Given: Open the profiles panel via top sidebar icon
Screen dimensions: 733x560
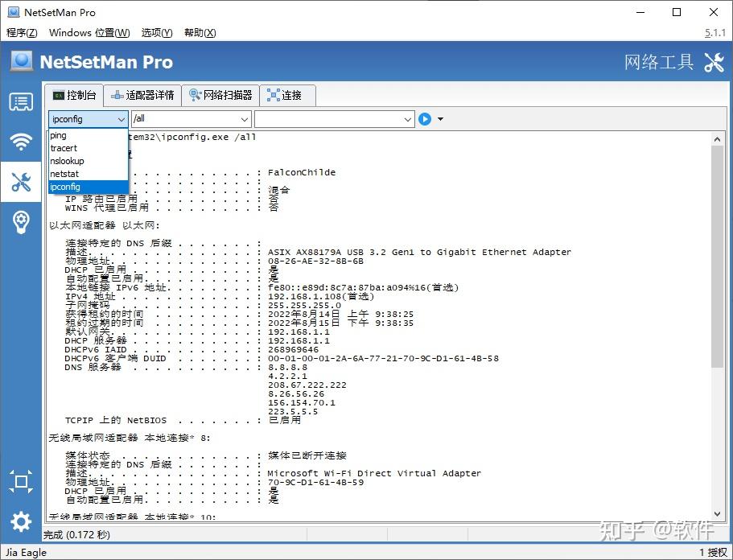Looking at the screenshot, I should point(20,102).
